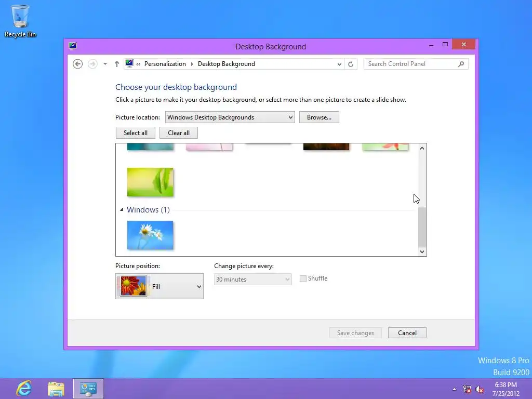Show hidden tray icons arrow
Viewport: 532px width, 399px height.
[454, 389]
